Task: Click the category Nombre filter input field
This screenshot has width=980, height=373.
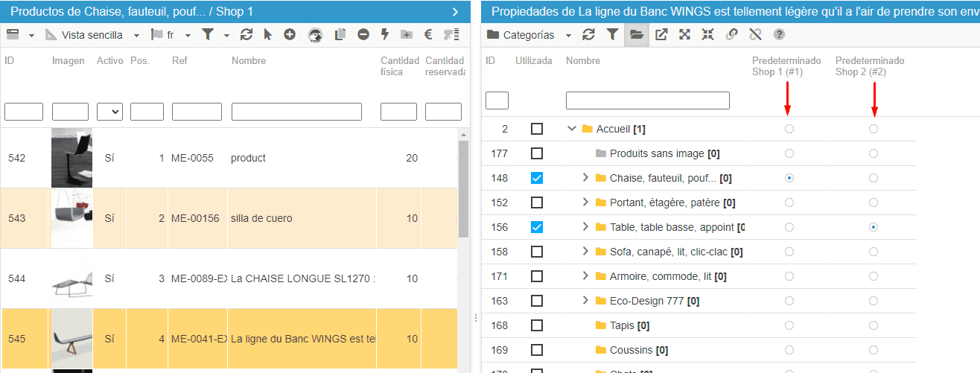Action: tap(647, 101)
